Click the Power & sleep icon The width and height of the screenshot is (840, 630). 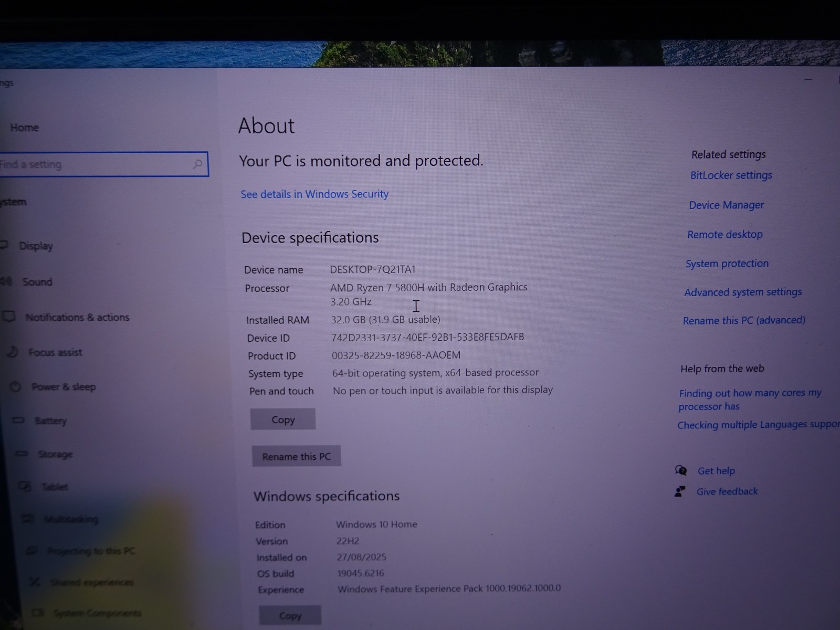16,387
